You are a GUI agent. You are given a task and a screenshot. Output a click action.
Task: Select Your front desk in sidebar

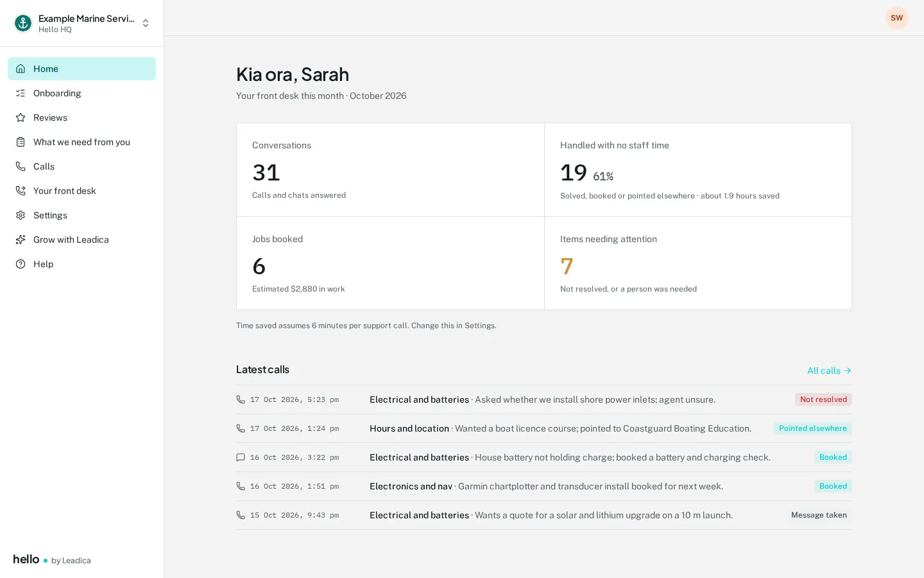pyautogui.click(x=81, y=191)
